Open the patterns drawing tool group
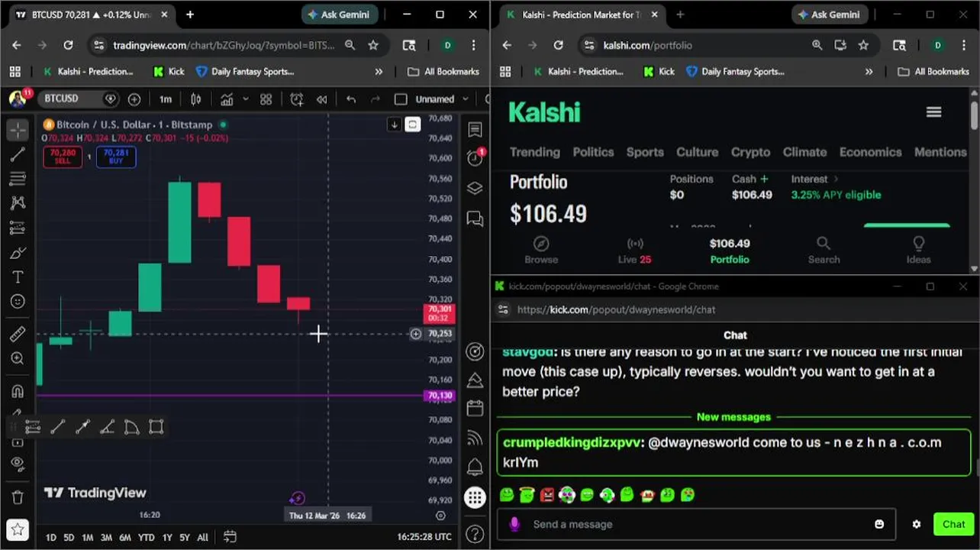 [x=18, y=203]
